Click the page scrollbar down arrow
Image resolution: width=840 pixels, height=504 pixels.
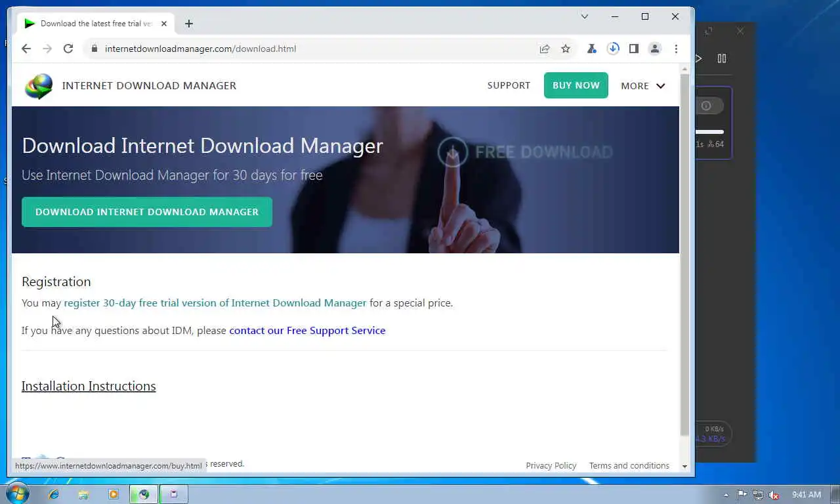click(x=685, y=467)
